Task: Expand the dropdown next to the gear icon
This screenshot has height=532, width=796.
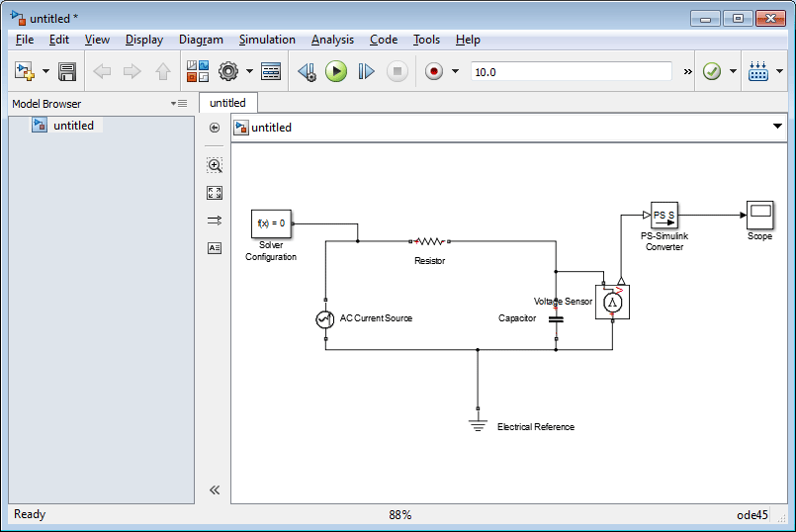Action: click(249, 71)
